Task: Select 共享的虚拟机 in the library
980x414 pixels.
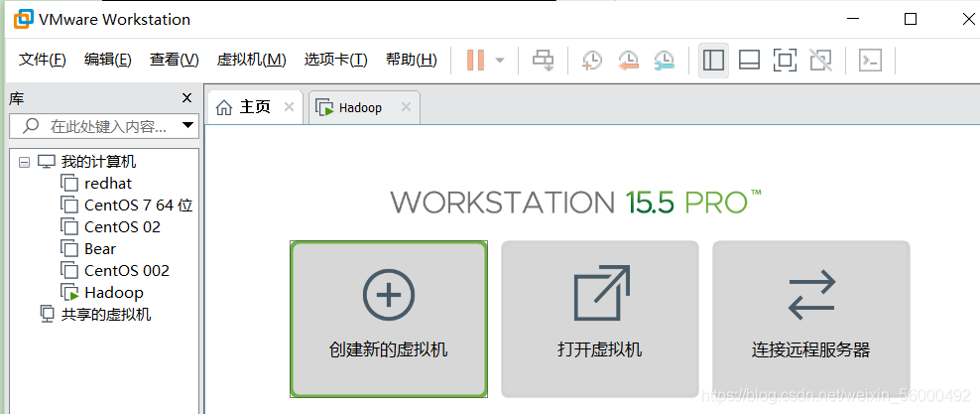Action: click(105, 314)
